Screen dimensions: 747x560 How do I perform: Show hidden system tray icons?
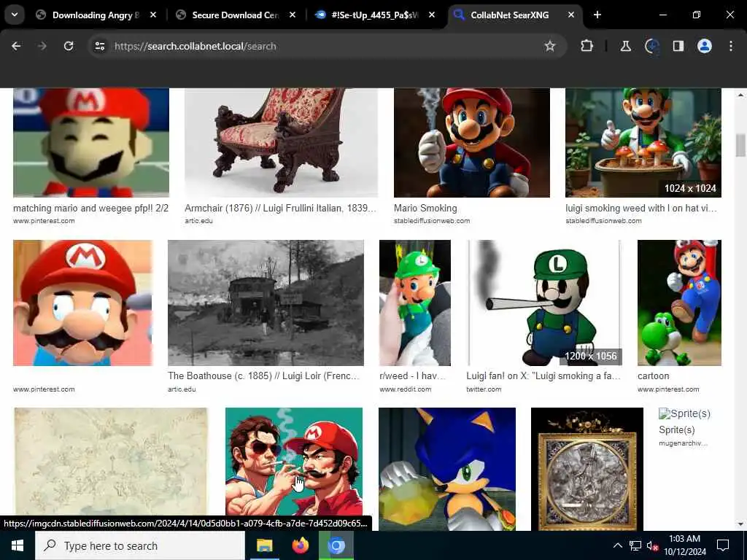617,545
